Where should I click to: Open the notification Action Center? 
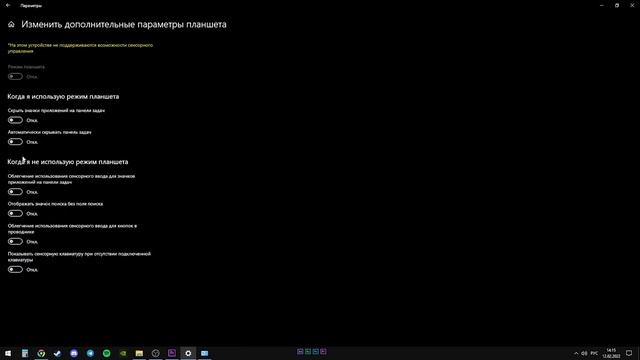[x=629, y=353]
